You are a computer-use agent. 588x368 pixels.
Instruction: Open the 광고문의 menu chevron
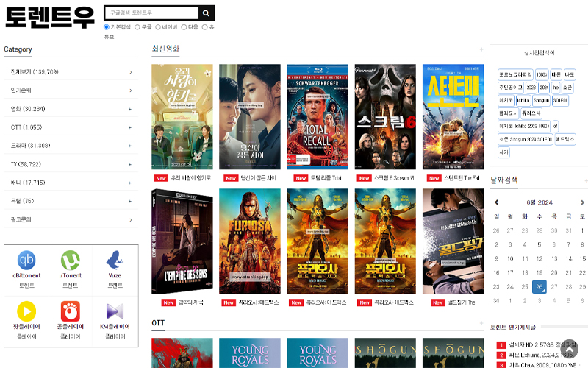click(131, 220)
